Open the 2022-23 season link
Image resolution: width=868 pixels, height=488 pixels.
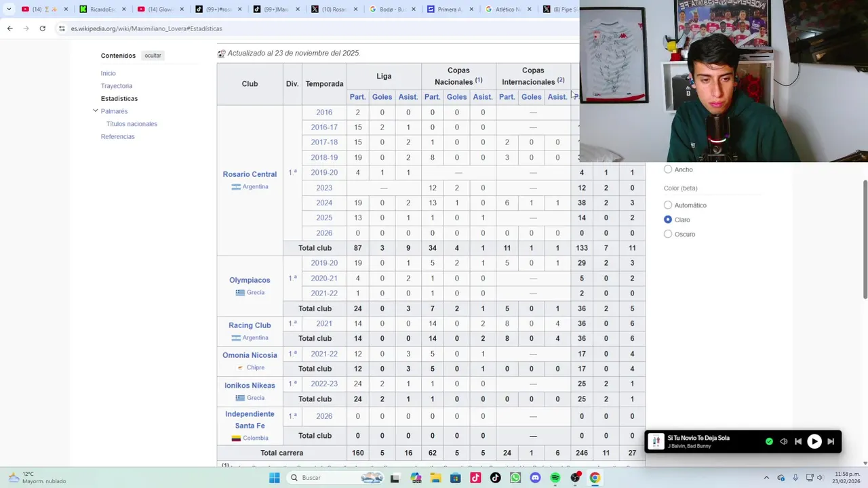click(x=324, y=384)
